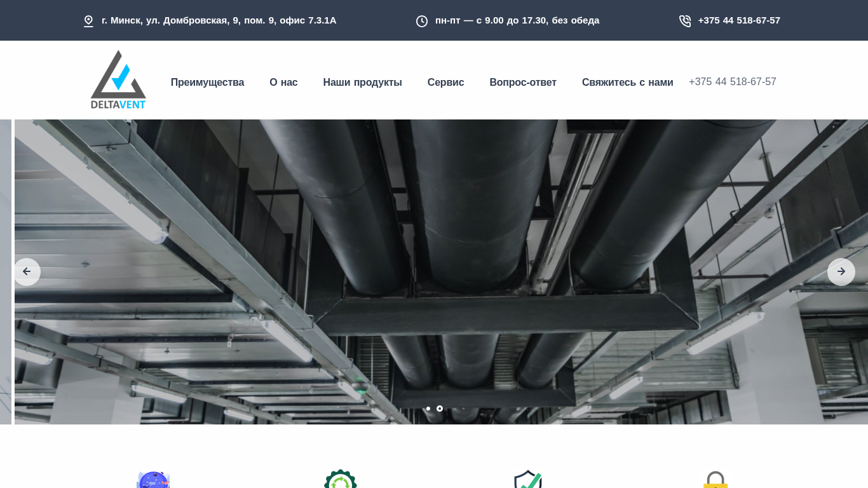Open Вопрос-ответ page
The width and height of the screenshot is (868, 488).
point(523,82)
